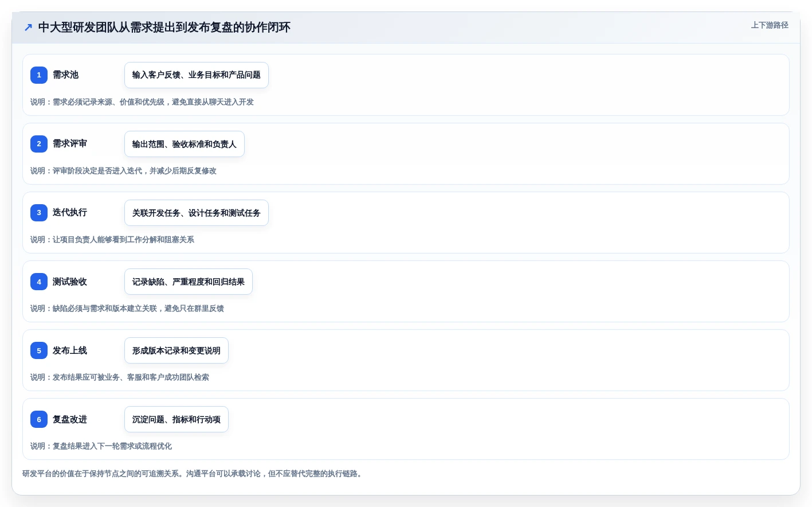Viewport: 812px width, 507px height.
Task: Click the note about 发布结果应可被业务检索
Action: point(120,377)
